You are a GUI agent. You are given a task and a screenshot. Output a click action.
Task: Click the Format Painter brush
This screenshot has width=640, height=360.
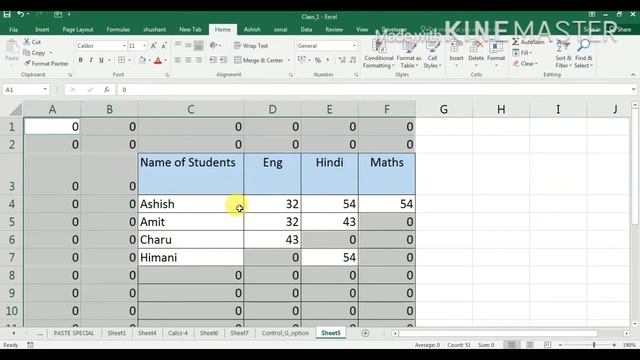pos(27,63)
